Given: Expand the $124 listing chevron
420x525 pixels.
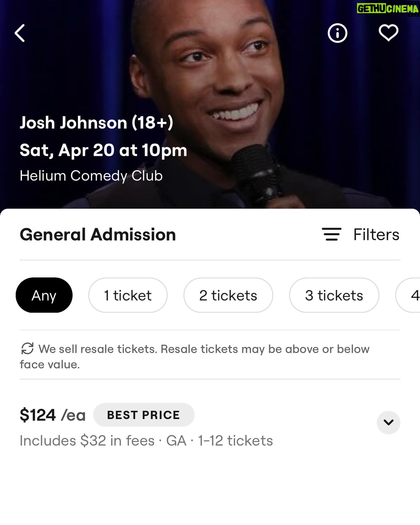Looking at the screenshot, I should coord(388,422).
